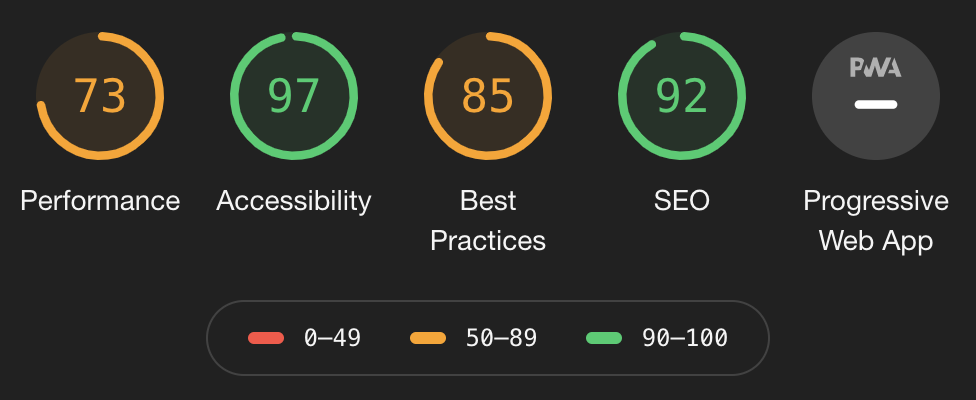976x400 pixels.
Task: Select the 0–49 range text in legend
Action: (332, 338)
